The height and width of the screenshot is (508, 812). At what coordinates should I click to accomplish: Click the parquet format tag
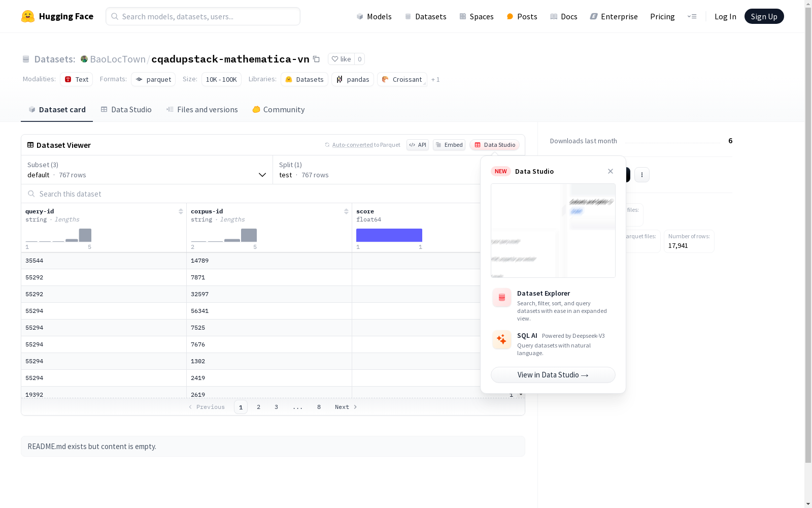[153, 79]
